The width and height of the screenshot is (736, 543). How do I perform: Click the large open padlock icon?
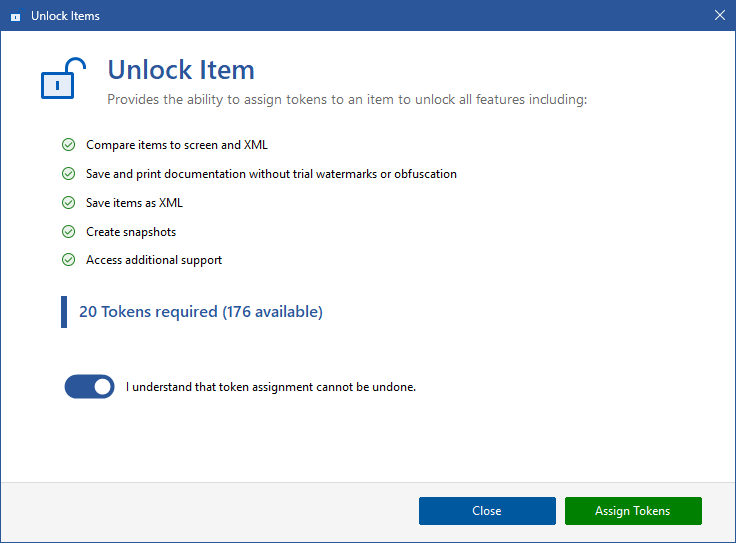(x=57, y=79)
